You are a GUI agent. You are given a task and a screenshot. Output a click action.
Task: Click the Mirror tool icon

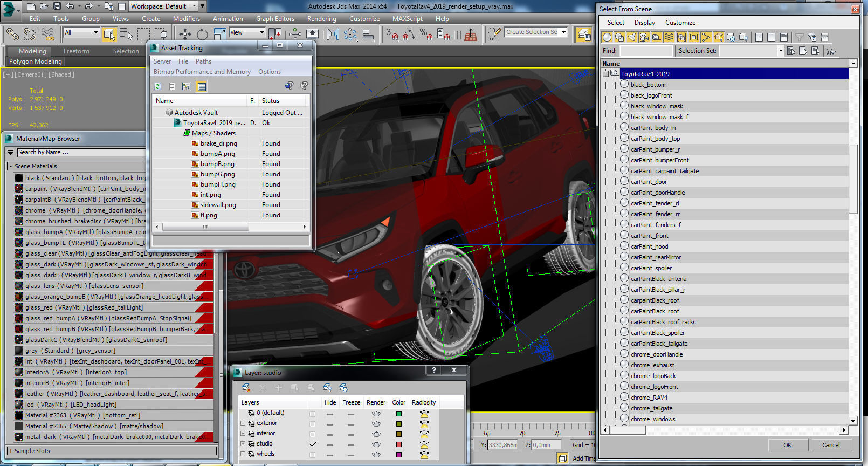point(333,34)
